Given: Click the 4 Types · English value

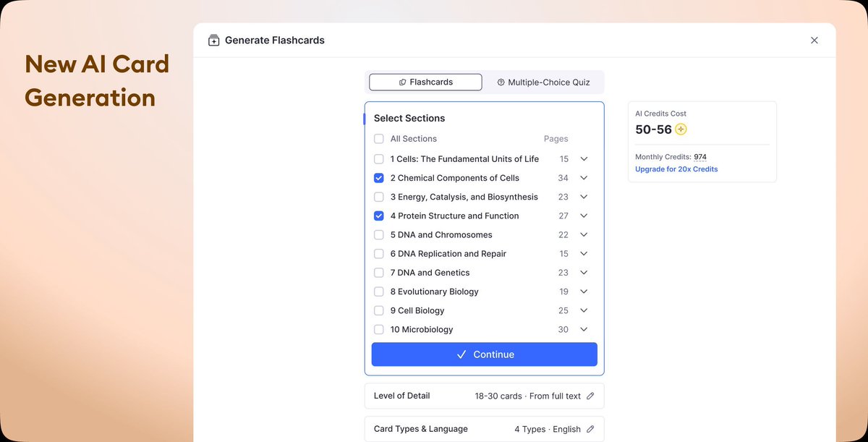Looking at the screenshot, I should click(548, 429).
